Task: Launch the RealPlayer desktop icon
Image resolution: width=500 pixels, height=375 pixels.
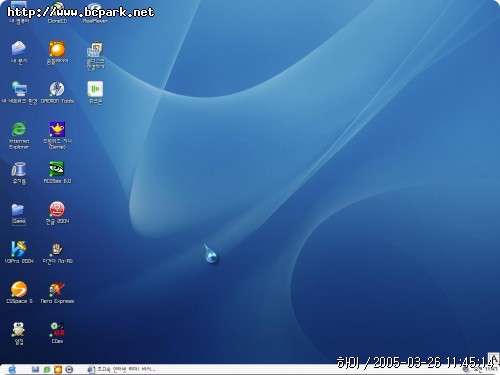Action: tap(95, 13)
